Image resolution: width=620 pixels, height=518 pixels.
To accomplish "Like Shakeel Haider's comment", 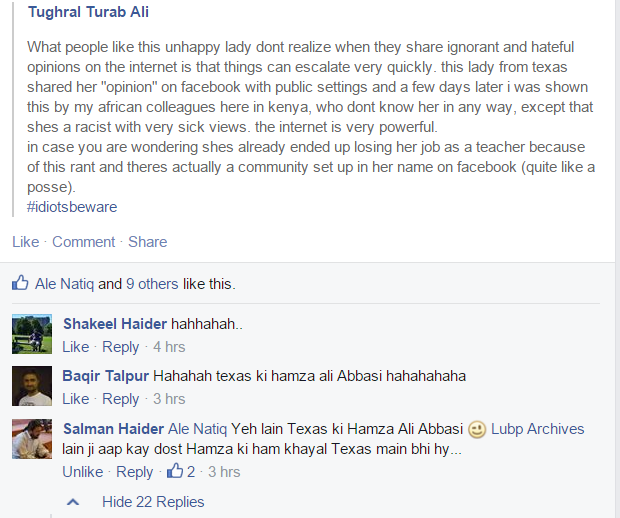I will [x=76, y=347].
